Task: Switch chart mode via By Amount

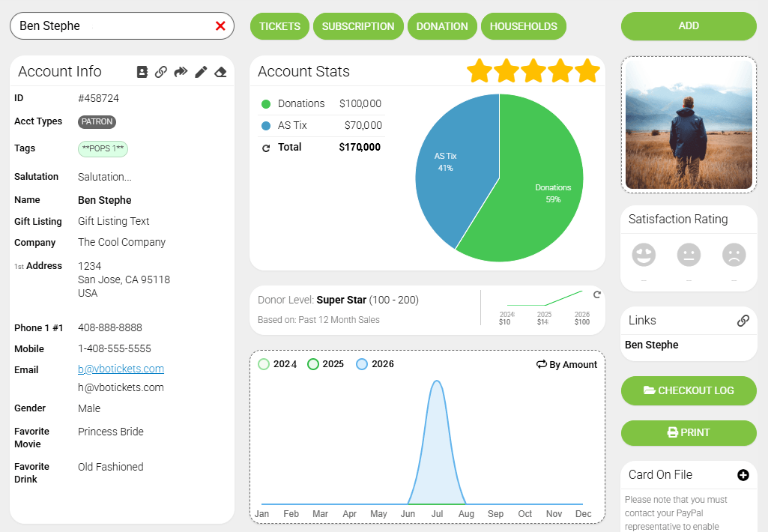Action: [566, 364]
